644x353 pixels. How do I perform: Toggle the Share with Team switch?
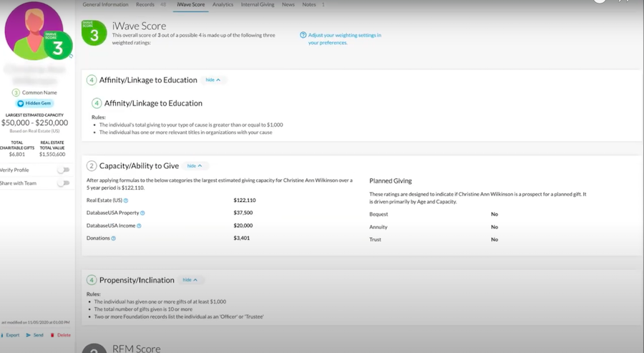(63, 183)
